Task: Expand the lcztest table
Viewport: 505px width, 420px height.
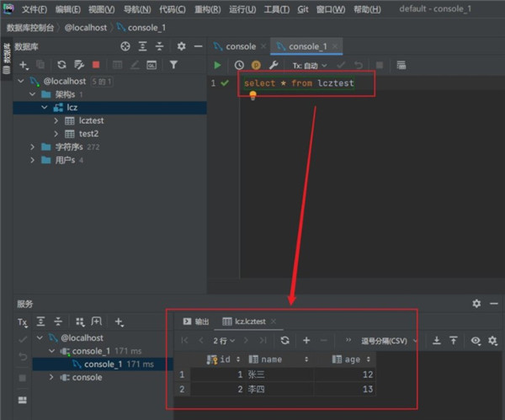Action: pyautogui.click(x=56, y=120)
